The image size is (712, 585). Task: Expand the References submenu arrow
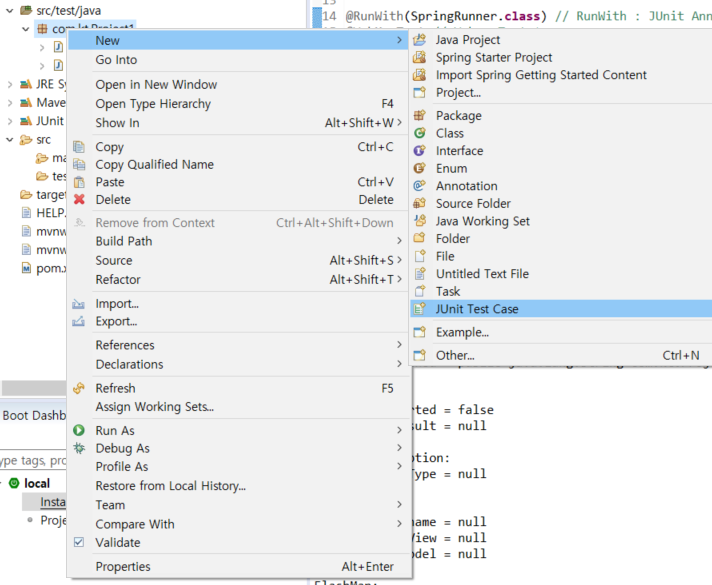[399, 345]
